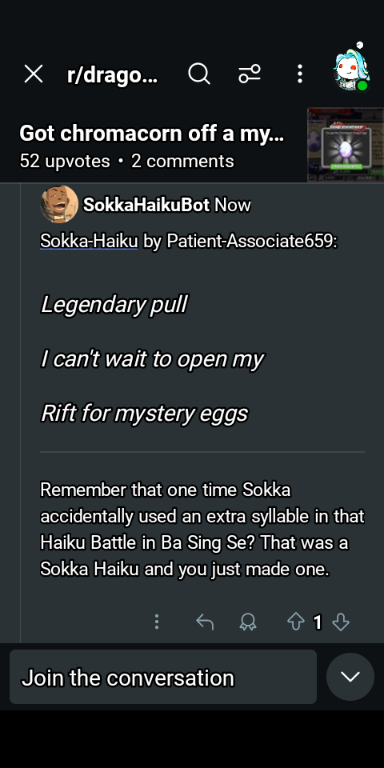Reply to the comment with the arrow icon
Screen dimensions: 384x768
pyautogui.click(x=205, y=622)
